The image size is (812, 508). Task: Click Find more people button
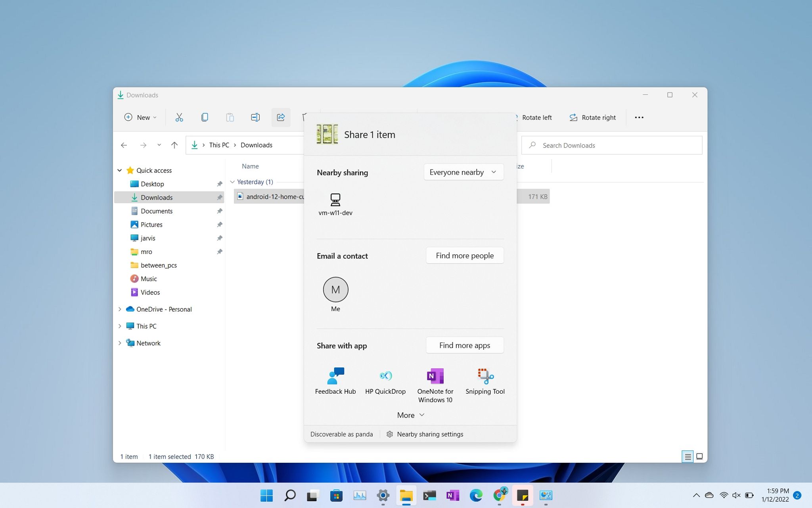click(x=465, y=256)
